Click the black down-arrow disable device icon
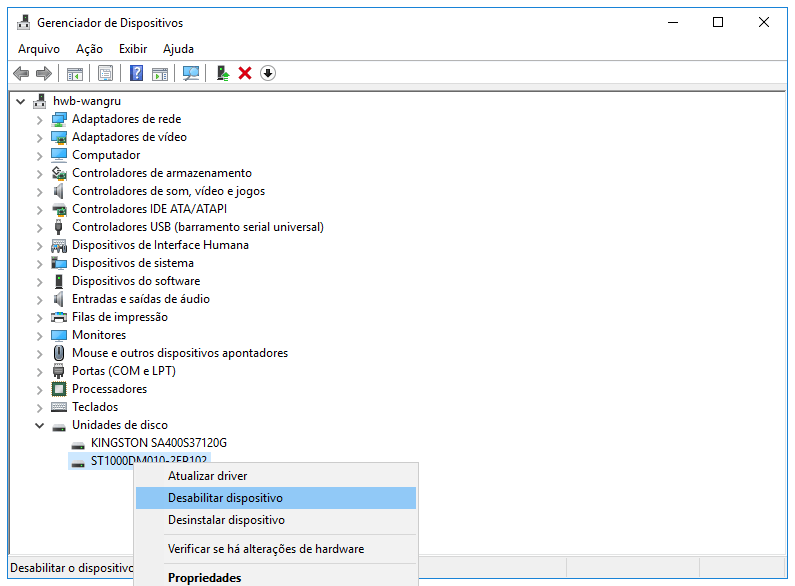Viewport: 795px width, 586px height. (x=268, y=73)
